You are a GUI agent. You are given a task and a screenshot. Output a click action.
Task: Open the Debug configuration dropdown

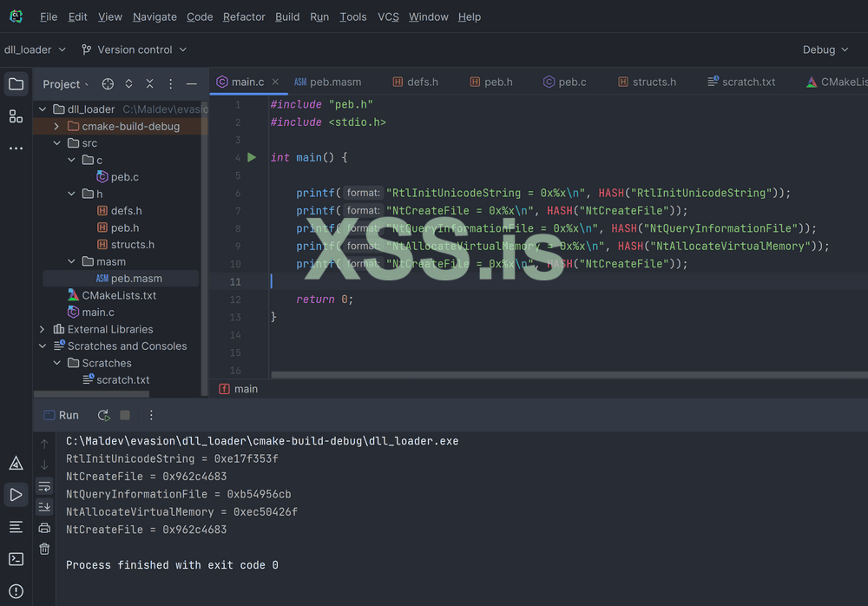tap(825, 49)
